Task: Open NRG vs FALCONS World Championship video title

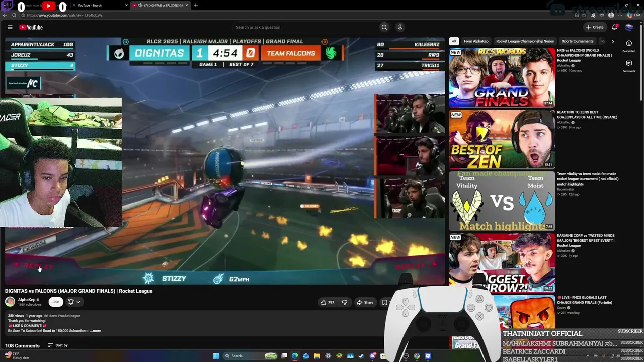Action: pos(585,55)
